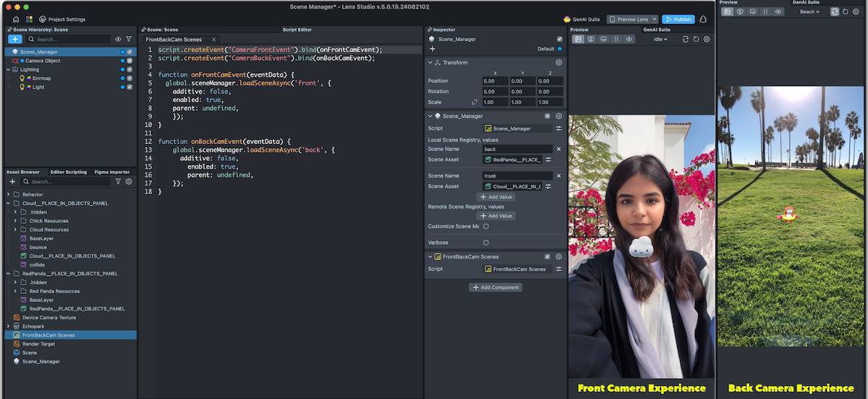The width and height of the screenshot is (868, 399).
Task: Click the Home icon in top toolbar
Action: [16, 19]
